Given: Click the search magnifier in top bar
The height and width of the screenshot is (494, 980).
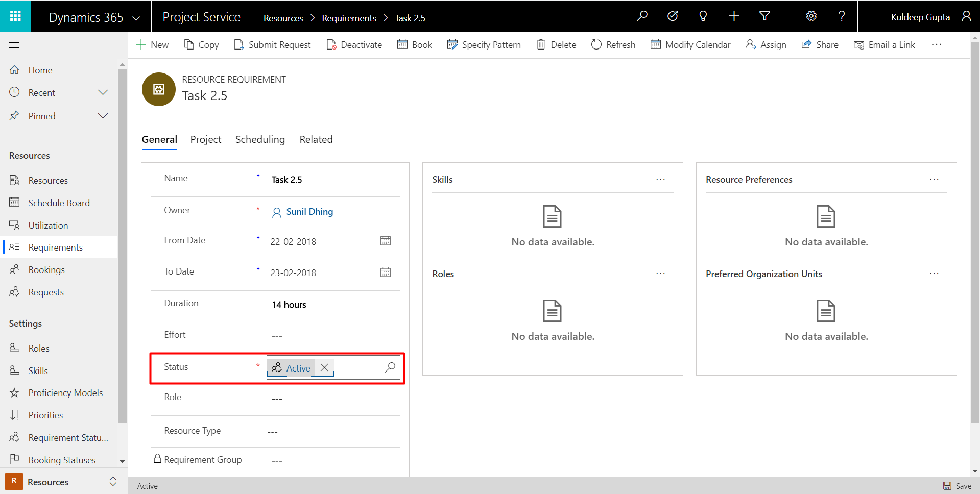Looking at the screenshot, I should tap(642, 16).
